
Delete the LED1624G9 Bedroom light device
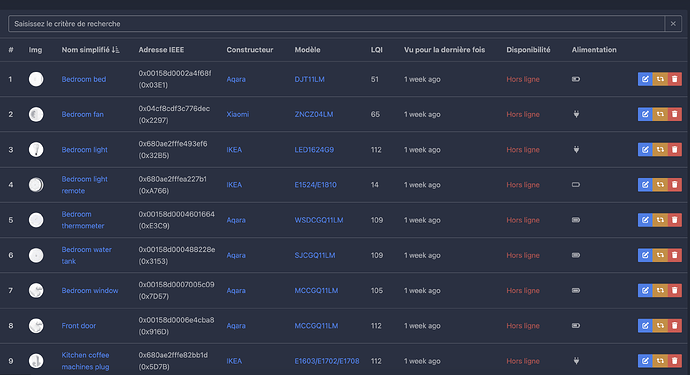click(675, 150)
